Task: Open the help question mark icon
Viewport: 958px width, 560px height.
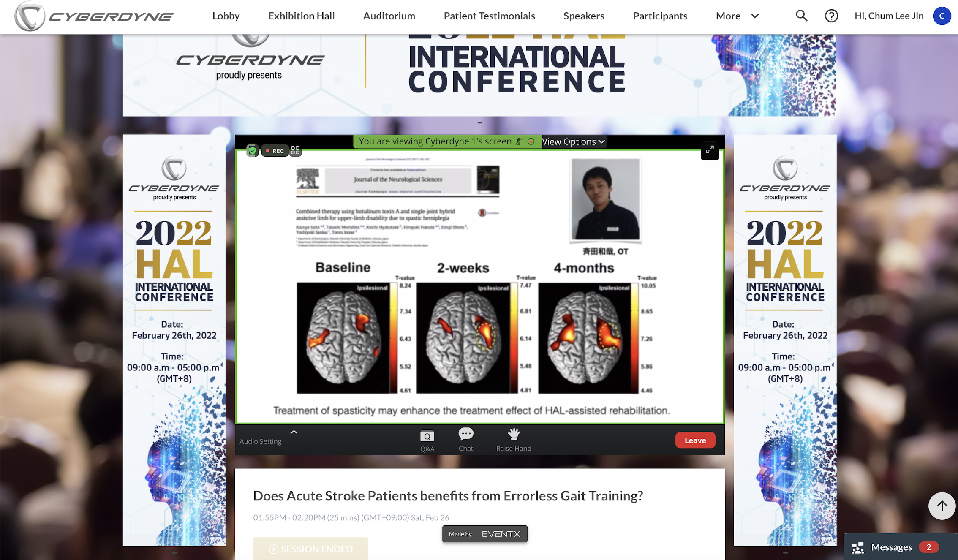Action: coord(831,16)
